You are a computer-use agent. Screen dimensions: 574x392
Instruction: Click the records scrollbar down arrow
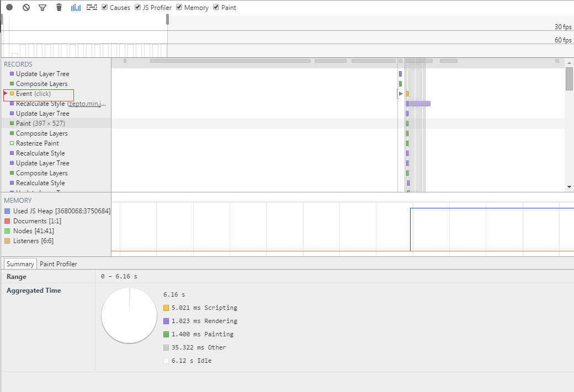click(x=570, y=187)
